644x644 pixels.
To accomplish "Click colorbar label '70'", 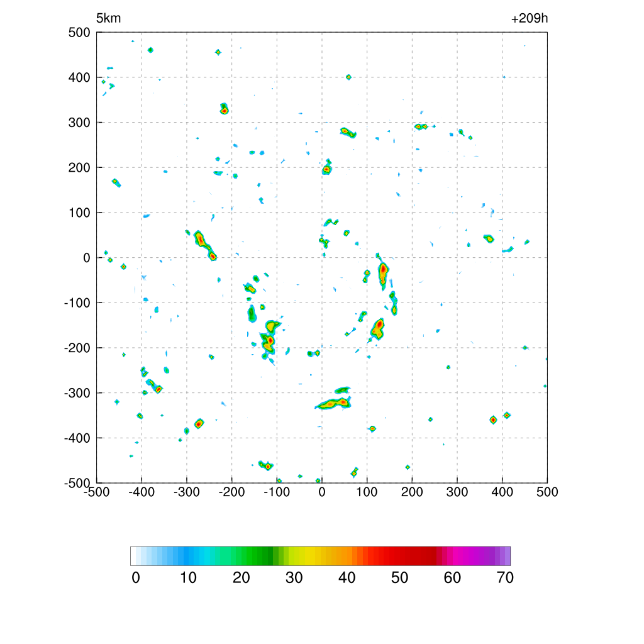I will coord(505,578).
